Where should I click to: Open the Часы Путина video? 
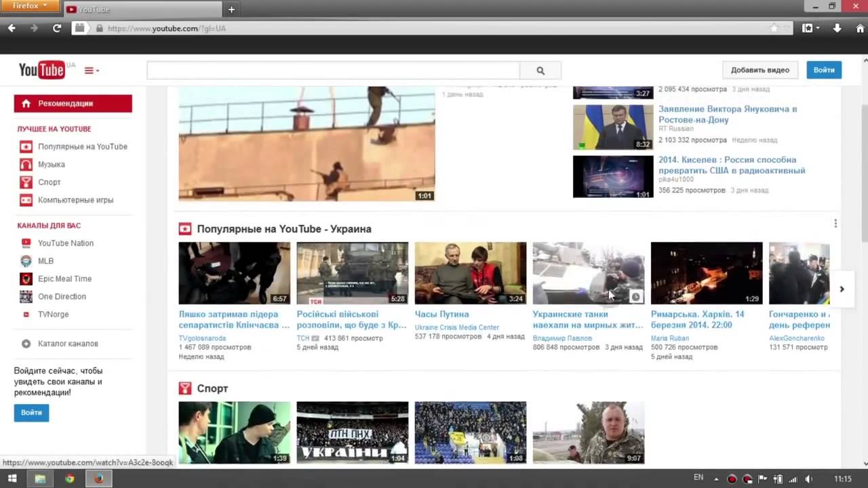click(441, 314)
